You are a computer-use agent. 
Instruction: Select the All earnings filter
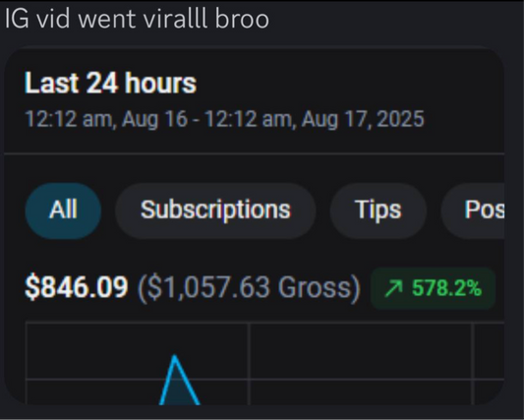pyautogui.click(x=63, y=210)
